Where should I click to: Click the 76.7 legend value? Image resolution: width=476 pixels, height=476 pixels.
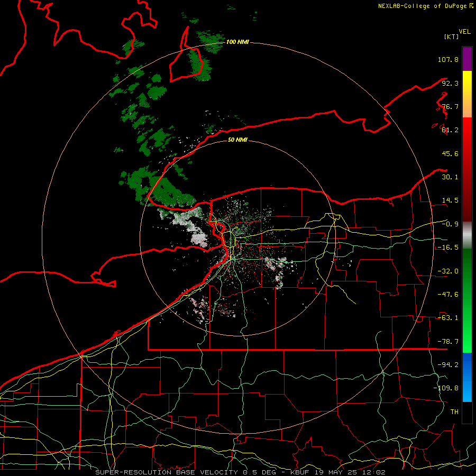click(x=450, y=106)
